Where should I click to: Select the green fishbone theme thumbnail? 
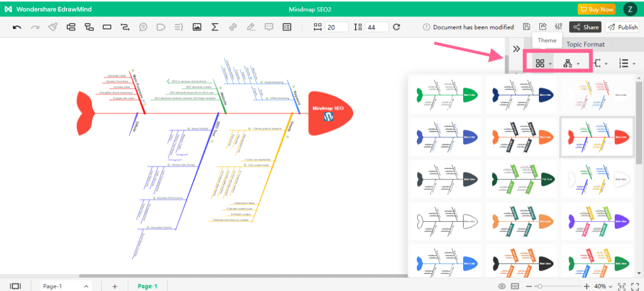[x=445, y=95]
